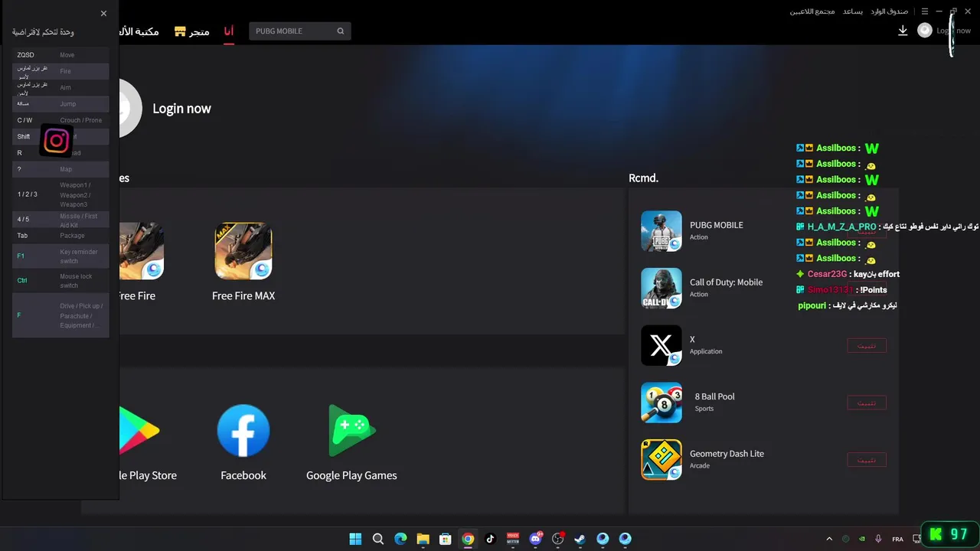The image size is (980, 551).
Task: Click the microphone tray icon
Action: tap(878, 539)
